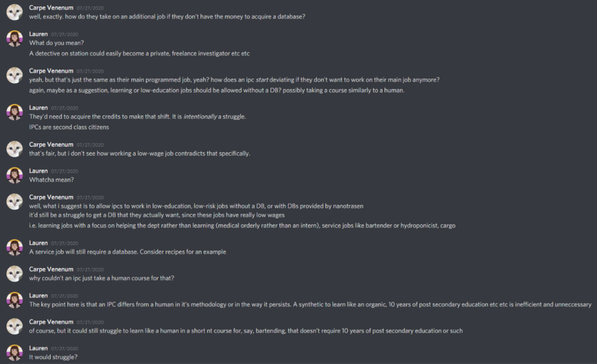Viewport: 597px width, 364px height.
Task: Click the owl avatar beside "well, what i suggest"
Action: click(x=15, y=202)
